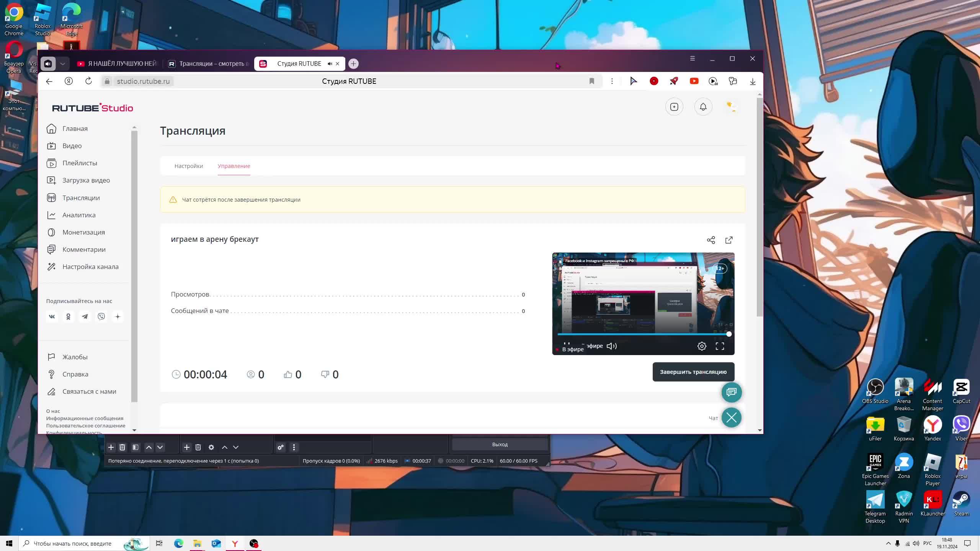Open Справка help page
The image size is (980, 551).
[75, 374]
